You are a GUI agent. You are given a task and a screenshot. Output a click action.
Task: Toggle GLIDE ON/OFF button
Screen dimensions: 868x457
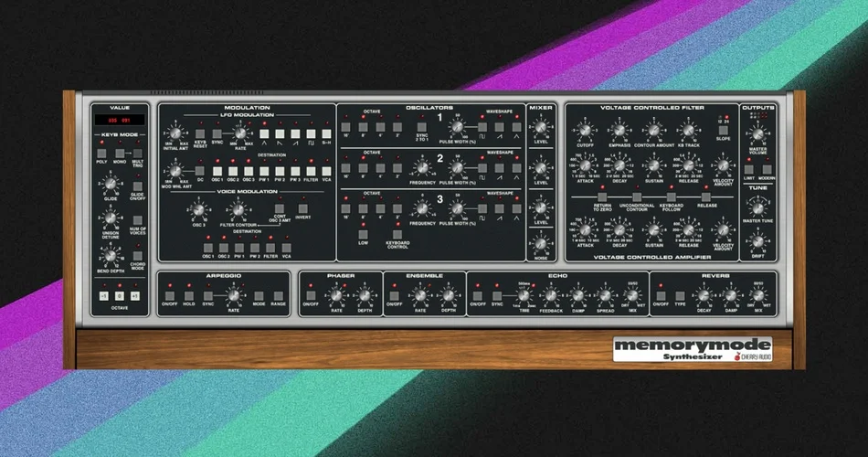pyautogui.click(x=137, y=186)
